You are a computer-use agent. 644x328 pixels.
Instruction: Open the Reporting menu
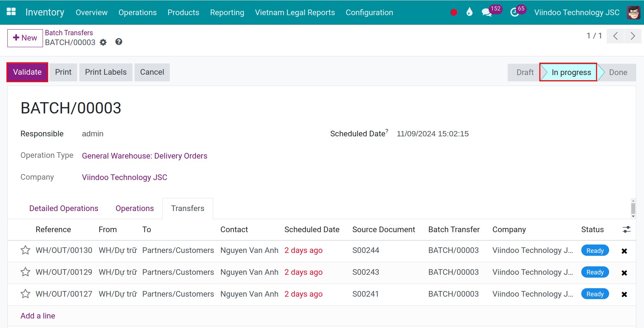[x=227, y=12]
